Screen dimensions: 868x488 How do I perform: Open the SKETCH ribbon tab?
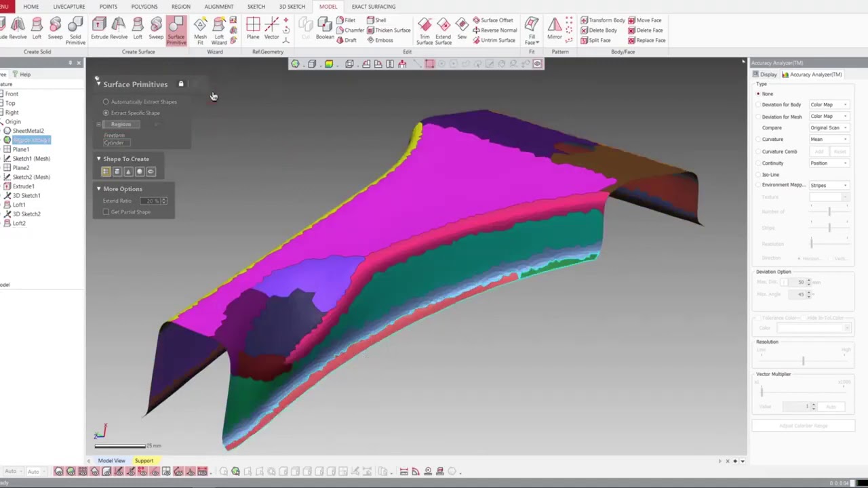coord(256,6)
